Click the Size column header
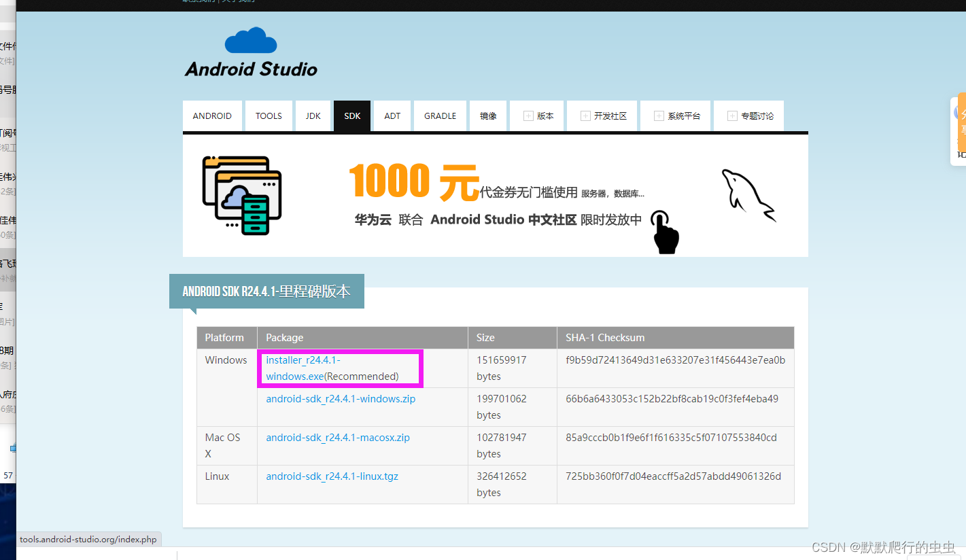The height and width of the screenshot is (560, 966). (512, 338)
